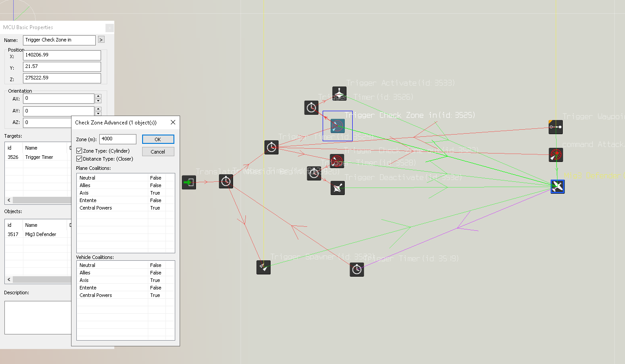Viewport: 625px width, 364px height.
Task: Select the Trigger Activate id 3533 node
Action: click(339, 94)
